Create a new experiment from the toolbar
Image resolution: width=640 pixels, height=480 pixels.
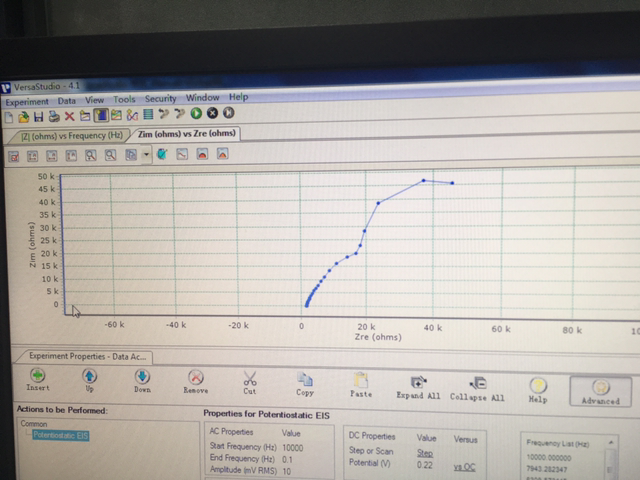[x=9, y=118]
